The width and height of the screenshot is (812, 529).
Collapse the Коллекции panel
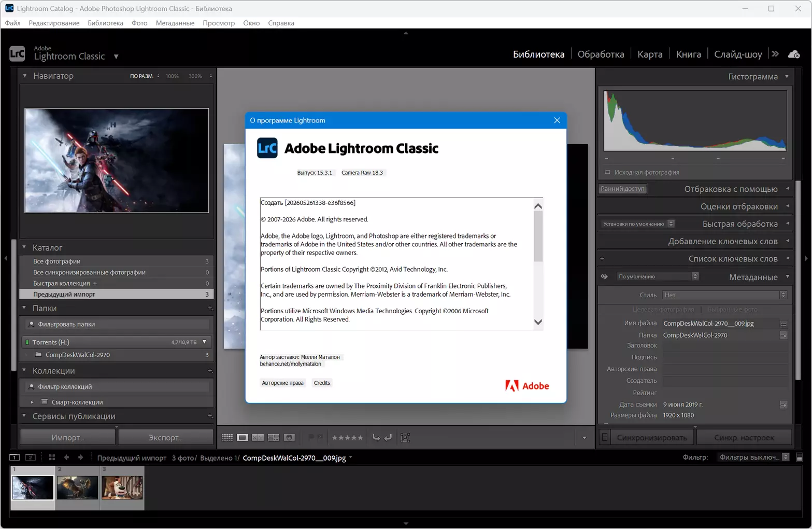[24, 371]
